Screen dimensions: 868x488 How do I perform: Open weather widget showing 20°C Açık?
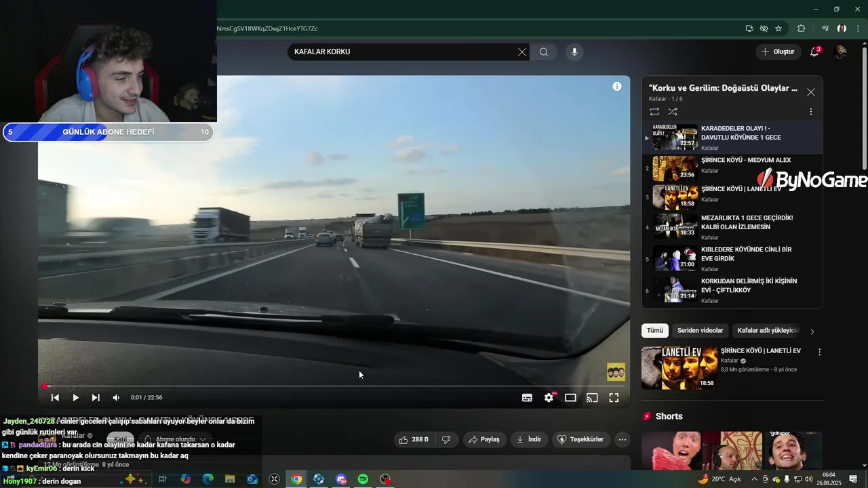point(719,479)
